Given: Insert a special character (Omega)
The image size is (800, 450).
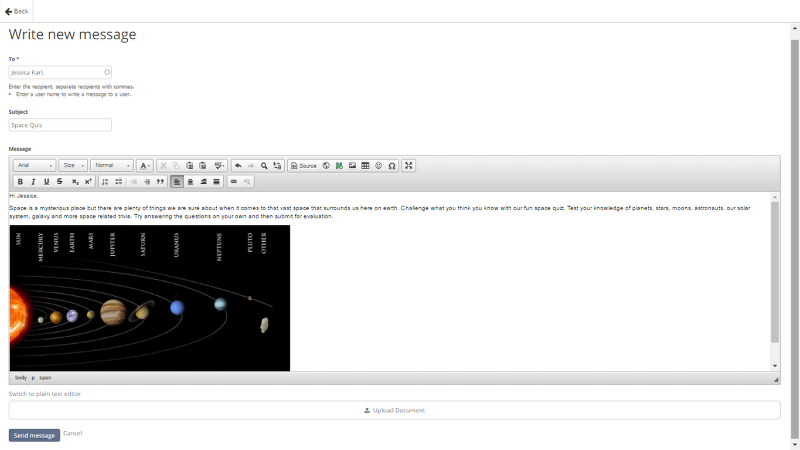Looking at the screenshot, I should pyautogui.click(x=392, y=166).
